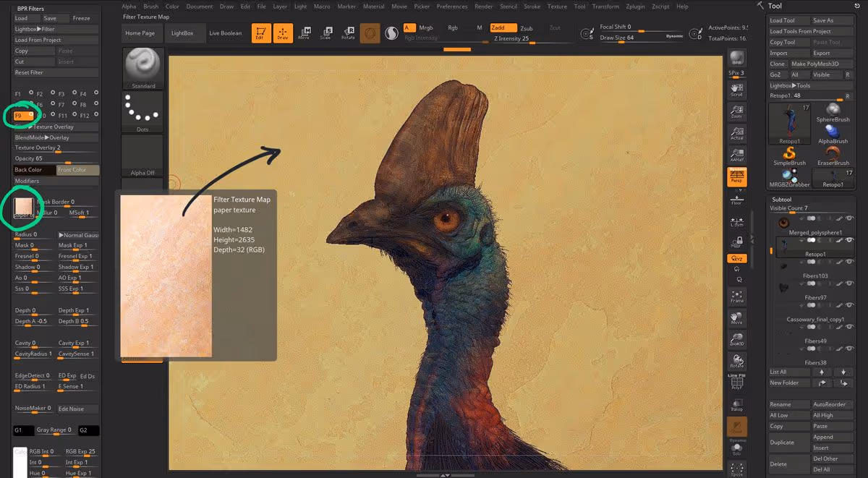
Task: Expand the Modifiers section
Action: click(x=56, y=181)
